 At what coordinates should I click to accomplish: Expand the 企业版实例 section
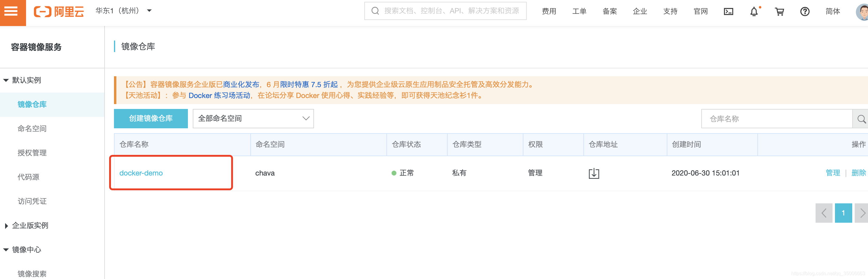click(26, 225)
